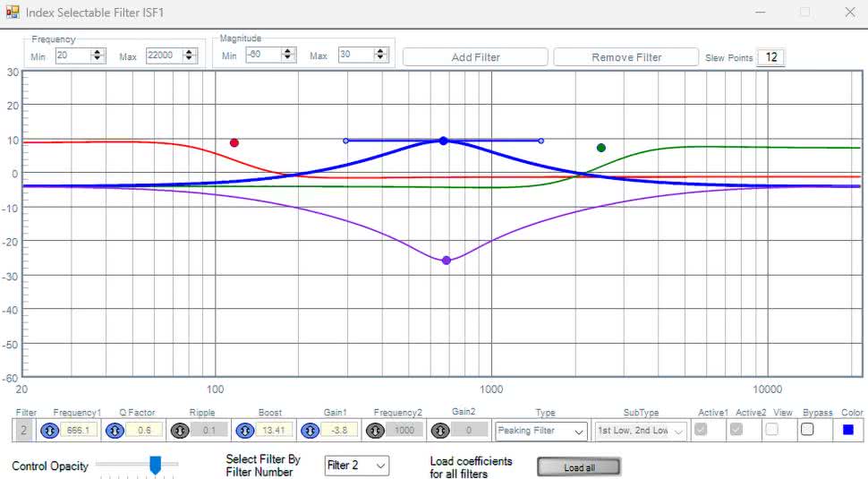Toggle the View checkbox
The height and width of the screenshot is (479, 868).
771,430
